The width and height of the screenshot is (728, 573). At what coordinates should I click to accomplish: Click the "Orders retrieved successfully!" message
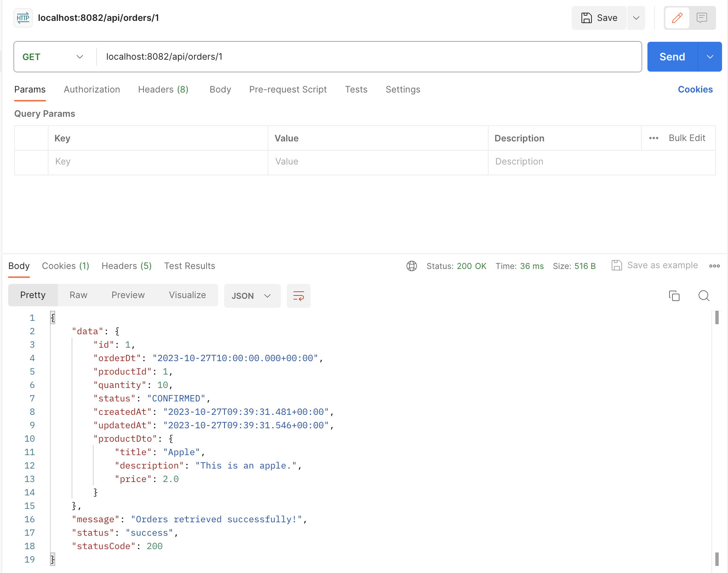tap(216, 519)
